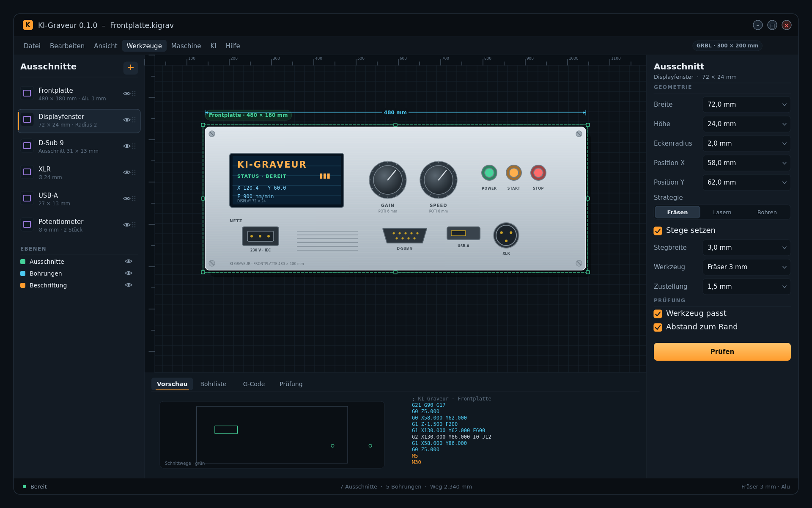The width and height of the screenshot is (812, 508).
Task: Click the Prüfen button
Action: click(x=722, y=352)
